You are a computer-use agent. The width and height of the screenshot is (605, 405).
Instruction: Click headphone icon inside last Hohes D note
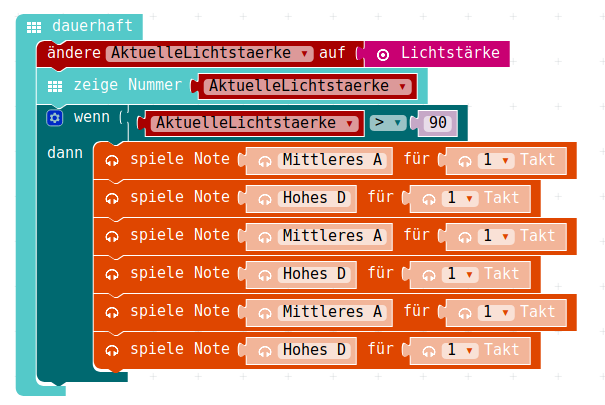pyautogui.click(x=265, y=351)
